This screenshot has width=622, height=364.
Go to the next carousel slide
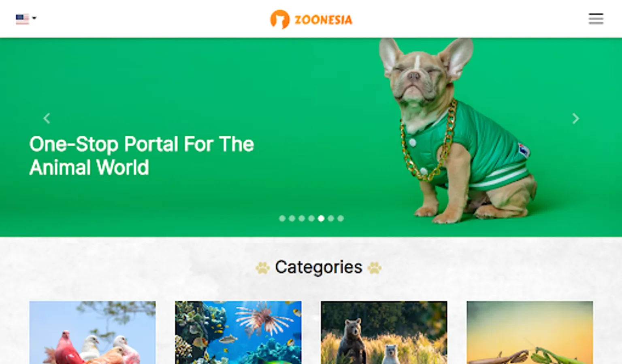(x=575, y=119)
